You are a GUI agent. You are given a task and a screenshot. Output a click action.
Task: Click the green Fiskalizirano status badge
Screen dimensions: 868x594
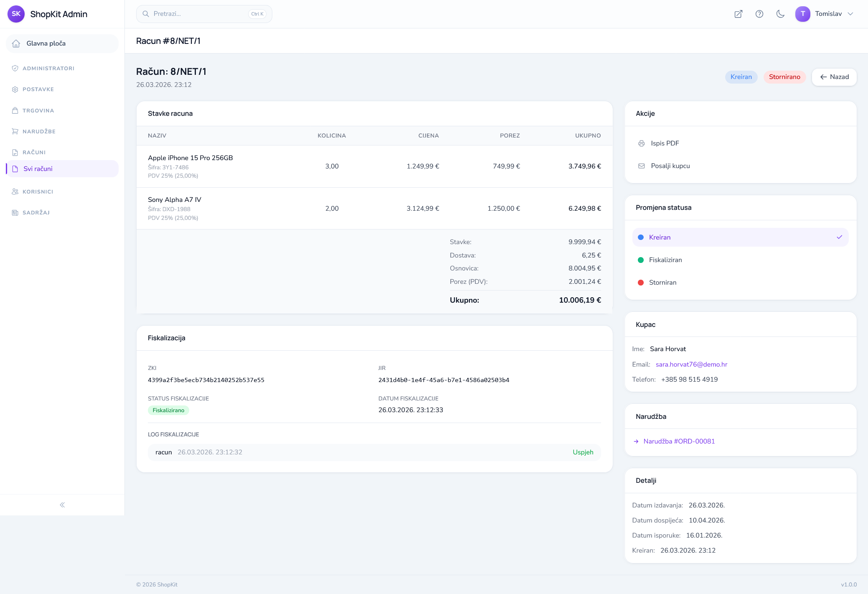(168, 410)
